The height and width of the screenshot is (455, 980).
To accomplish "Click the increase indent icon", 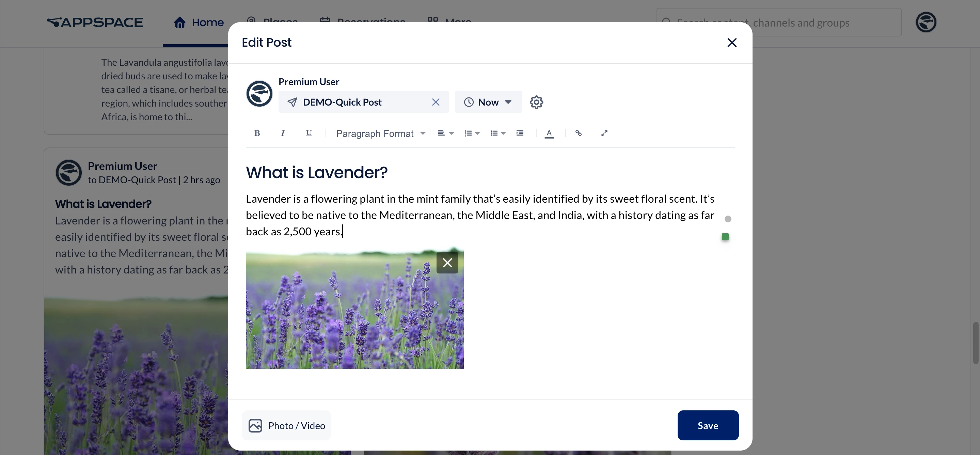I will coord(520,133).
